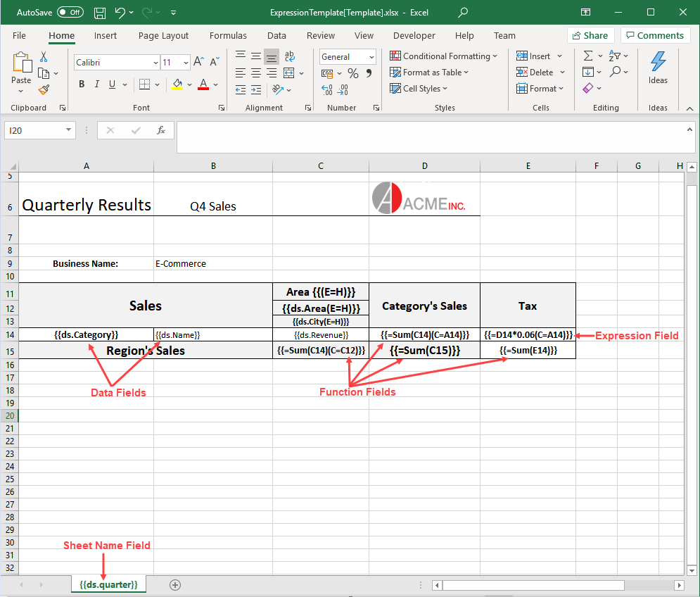Click the Share button
Screen dimensions: 700x597
(590, 36)
